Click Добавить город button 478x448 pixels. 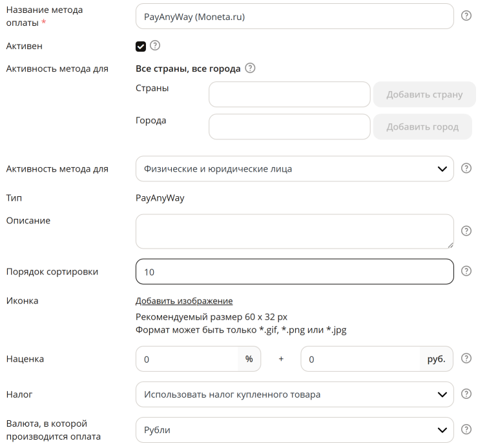tap(422, 127)
